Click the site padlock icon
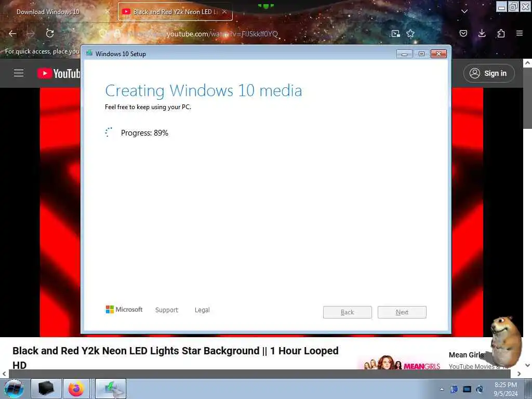Viewport: 532px width, 399px height. (117, 33)
